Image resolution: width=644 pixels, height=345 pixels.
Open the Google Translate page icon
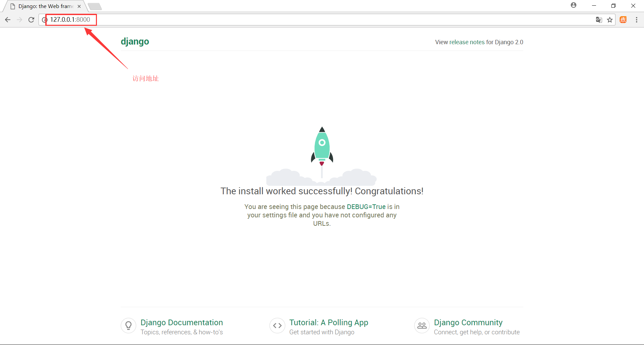(x=599, y=20)
